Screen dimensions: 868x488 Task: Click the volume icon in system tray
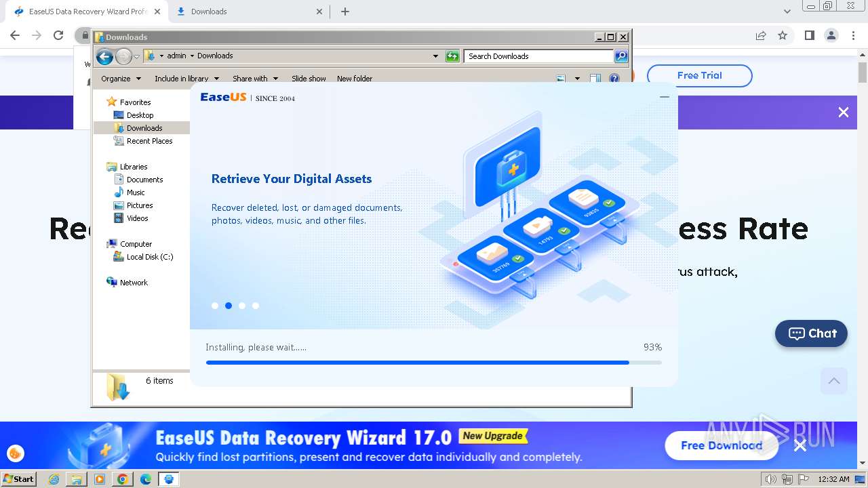[771, 479]
